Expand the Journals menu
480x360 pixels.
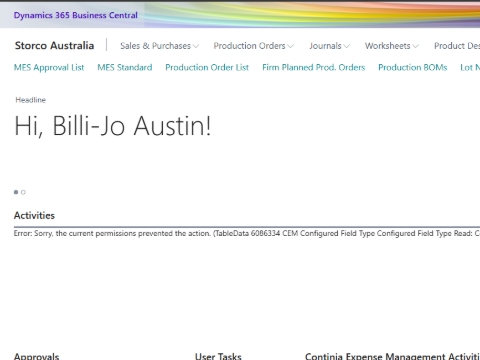(329, 46)
